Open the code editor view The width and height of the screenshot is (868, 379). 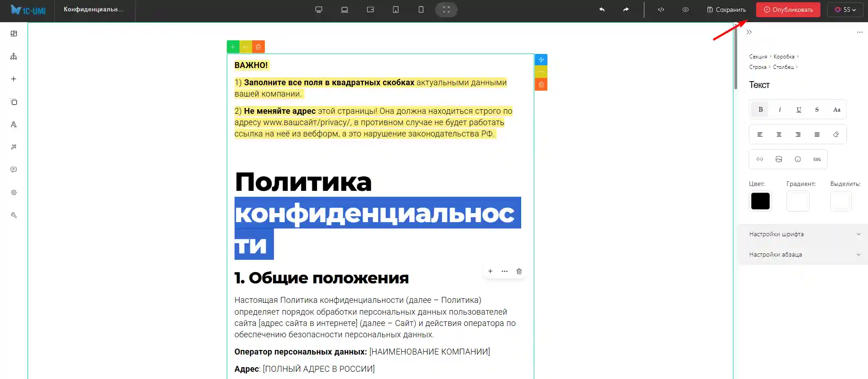click(x=661, y=10)
